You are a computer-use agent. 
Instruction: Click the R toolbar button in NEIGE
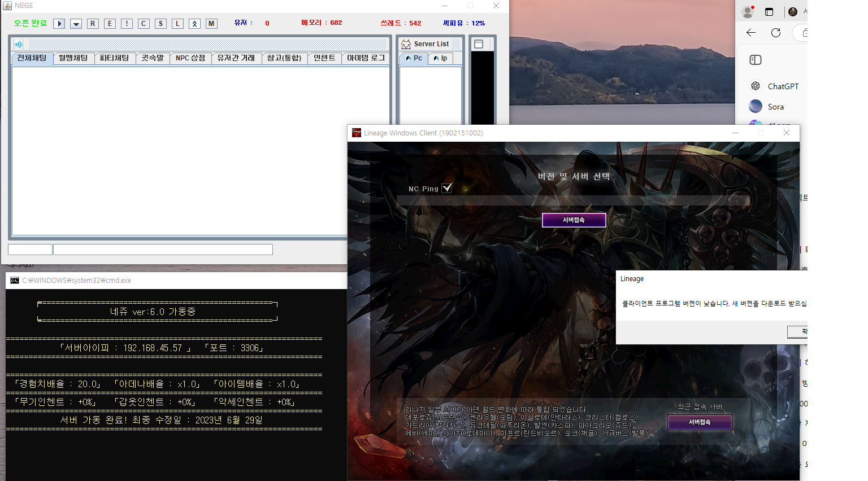93,24
